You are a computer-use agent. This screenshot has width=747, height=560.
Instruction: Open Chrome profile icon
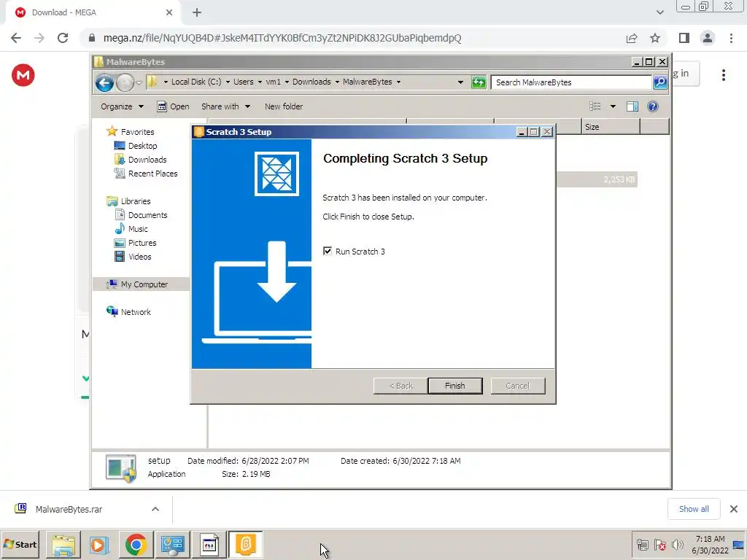(x=708, y=38)
